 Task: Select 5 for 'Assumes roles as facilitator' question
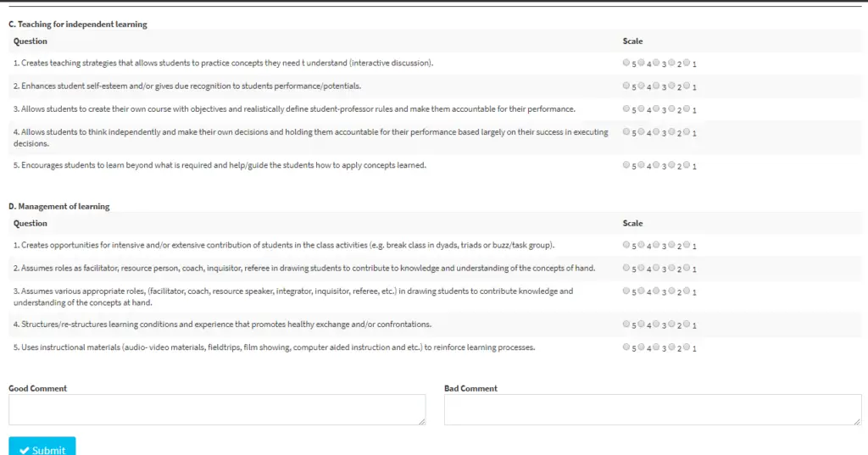point(626,268)
